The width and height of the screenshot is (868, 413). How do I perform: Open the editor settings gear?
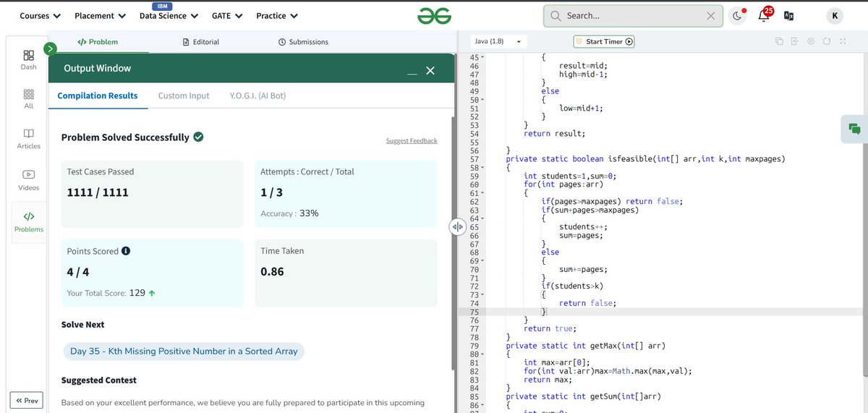811,41
